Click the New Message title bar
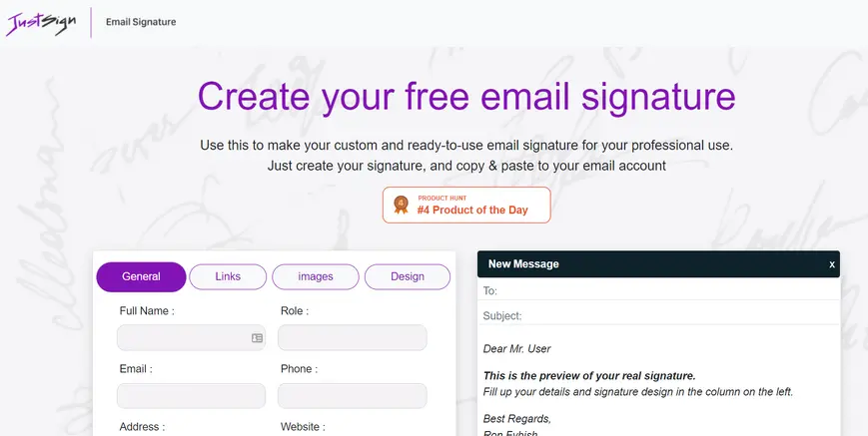Screen dimensions: 868x436 click(x=649, y=264)
